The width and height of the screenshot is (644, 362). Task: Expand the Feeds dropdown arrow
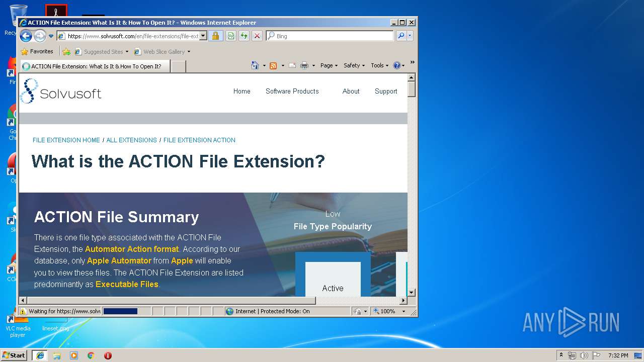point(283,66)
